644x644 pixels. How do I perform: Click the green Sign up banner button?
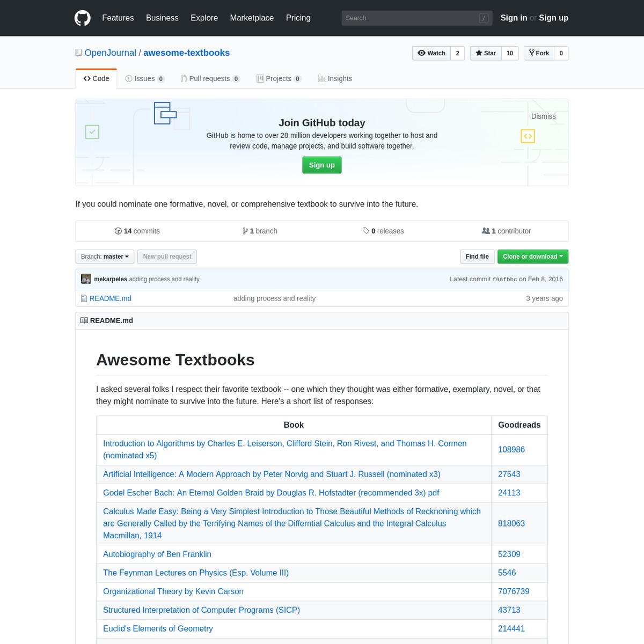322,165
